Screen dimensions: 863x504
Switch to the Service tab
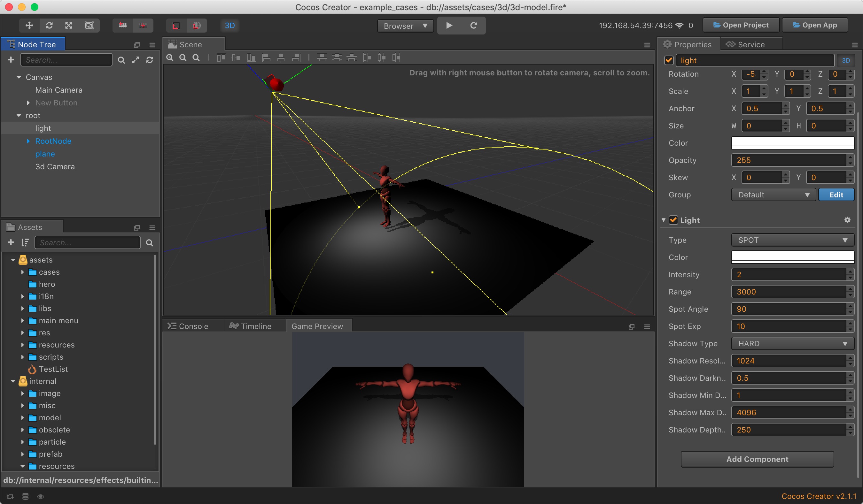pyautogui.click(x=751, y=44)
